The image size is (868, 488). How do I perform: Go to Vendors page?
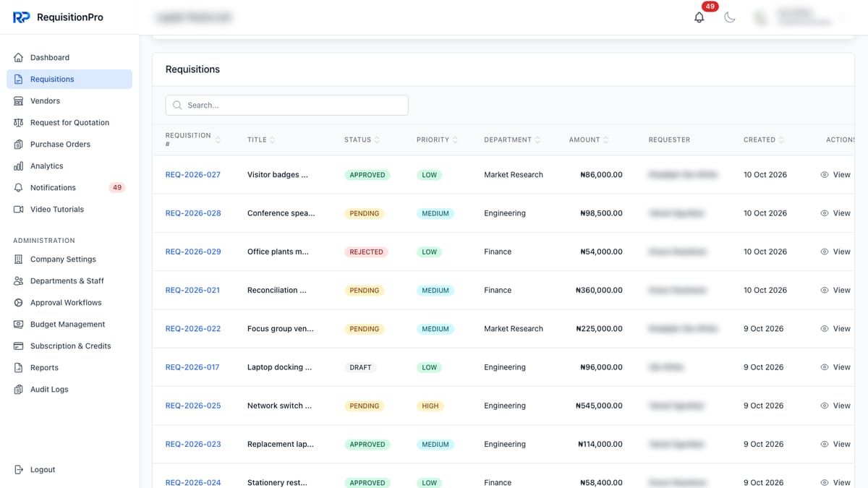[69, 101]
